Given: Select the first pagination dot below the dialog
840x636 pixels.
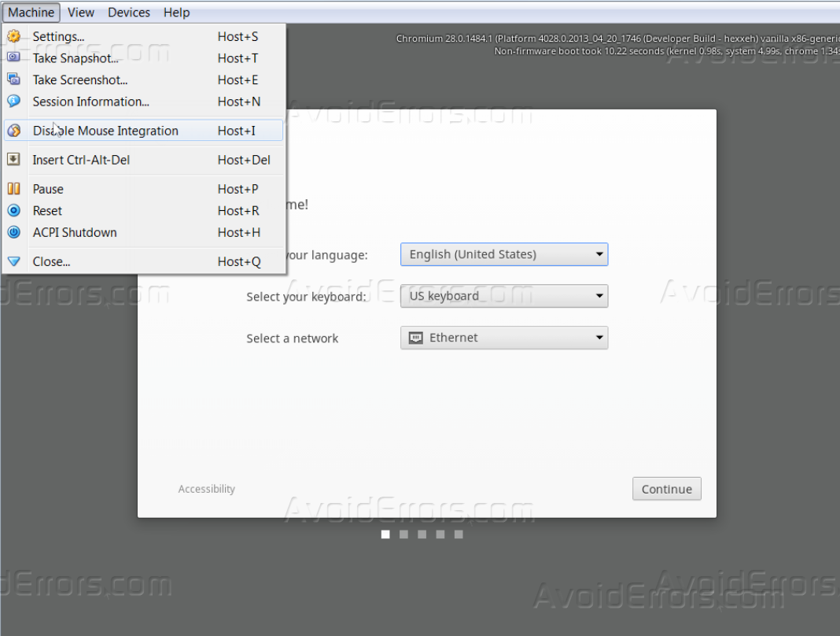Looking at the screenshot, I should 385,534.
